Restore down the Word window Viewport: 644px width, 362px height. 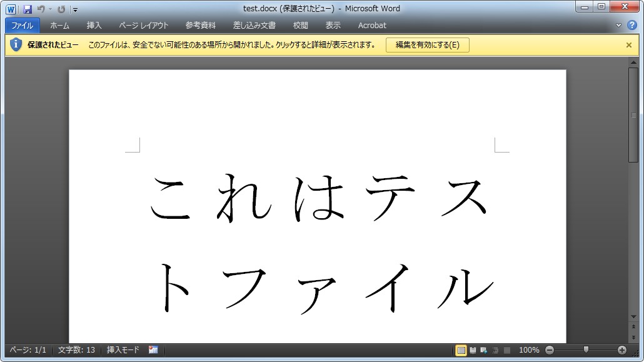[x=601, y=7]
